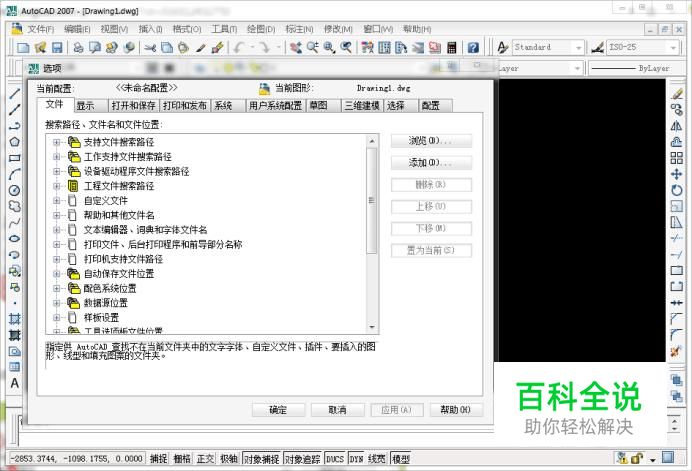Open the 工具(T) menu

(224, 30)
